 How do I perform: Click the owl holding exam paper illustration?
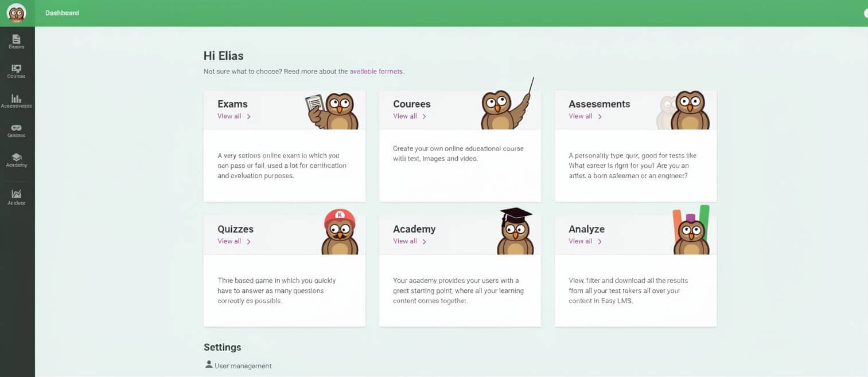(333, 111)
